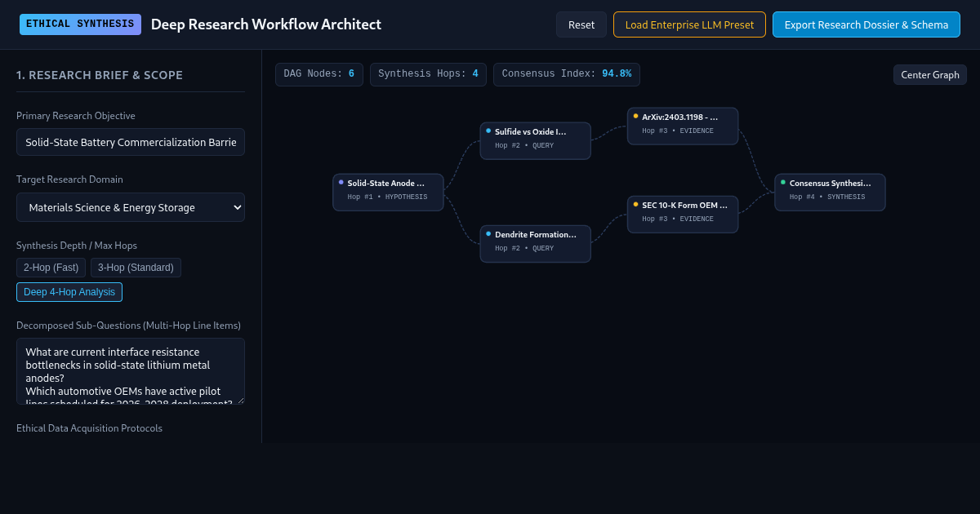Select the Dendrite Formation query node
This screenshot has width=980, height=514.
click(535, 244)
